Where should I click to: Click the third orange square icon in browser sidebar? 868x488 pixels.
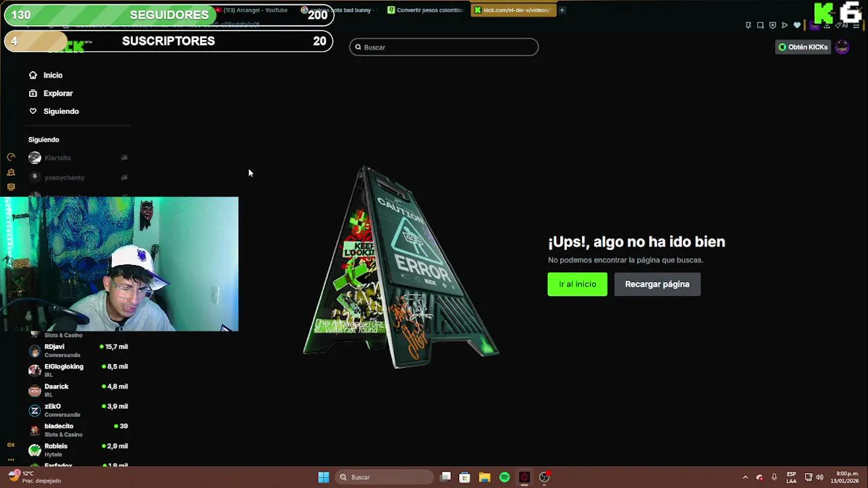pos(11,187)
